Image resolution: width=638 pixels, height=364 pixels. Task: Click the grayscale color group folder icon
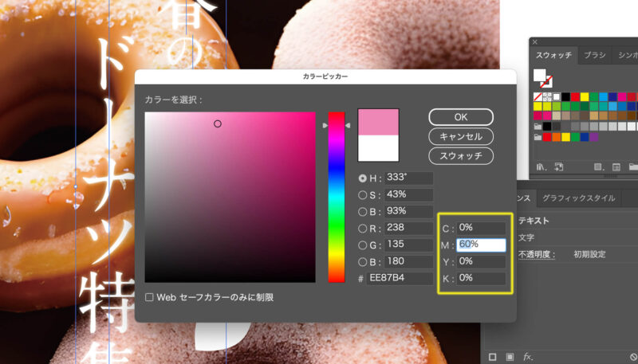click(x=538, y=127)
